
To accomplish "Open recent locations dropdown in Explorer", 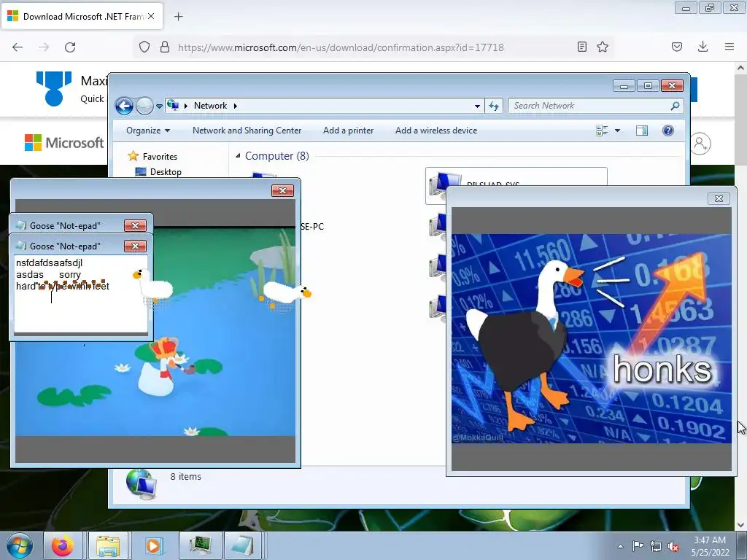I will pos(159,106).
